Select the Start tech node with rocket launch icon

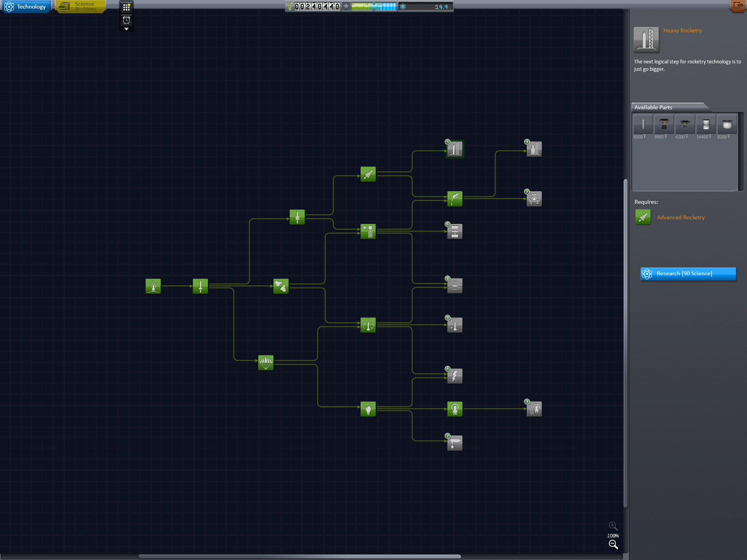pos(153,286)
